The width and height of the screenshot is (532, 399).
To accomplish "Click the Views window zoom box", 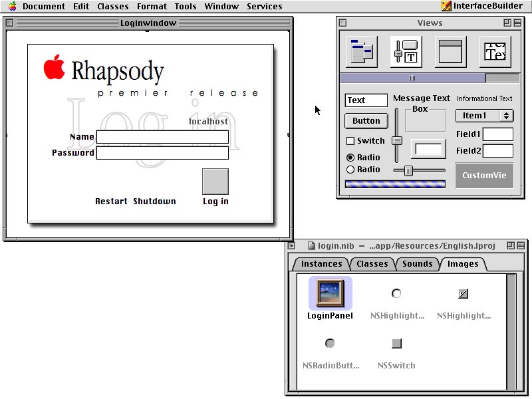I will click(x=507, y=23).
